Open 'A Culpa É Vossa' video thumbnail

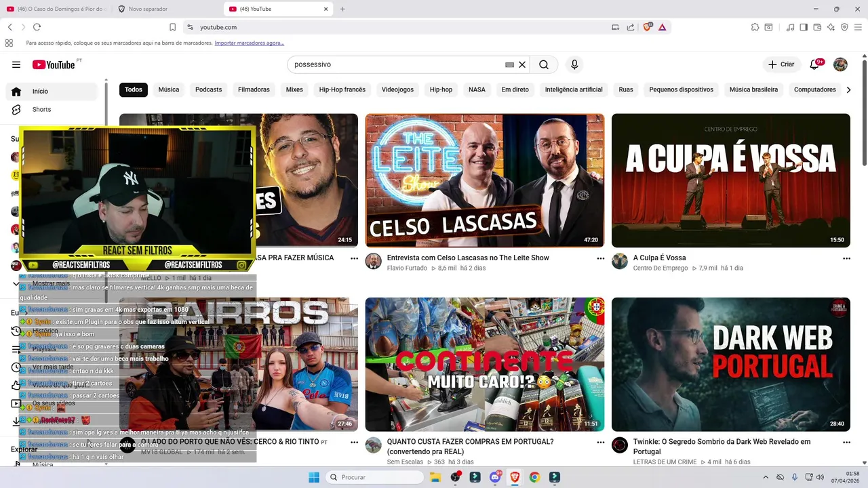731,180
